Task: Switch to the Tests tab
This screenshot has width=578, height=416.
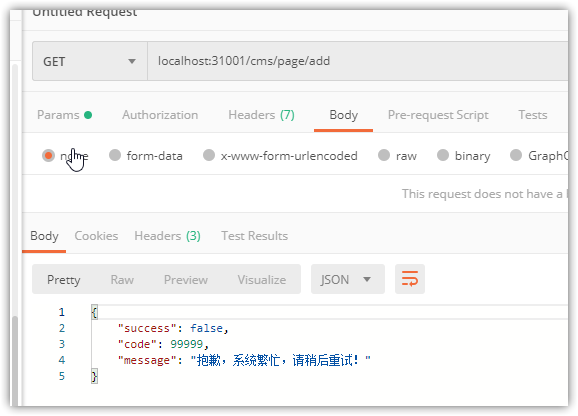Action: coord(533,115)
